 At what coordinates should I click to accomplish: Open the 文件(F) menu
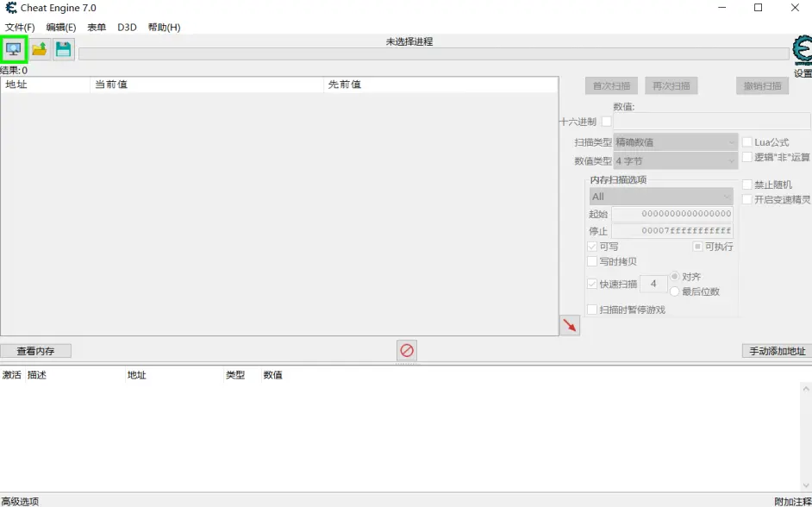[x=20, y=28]
